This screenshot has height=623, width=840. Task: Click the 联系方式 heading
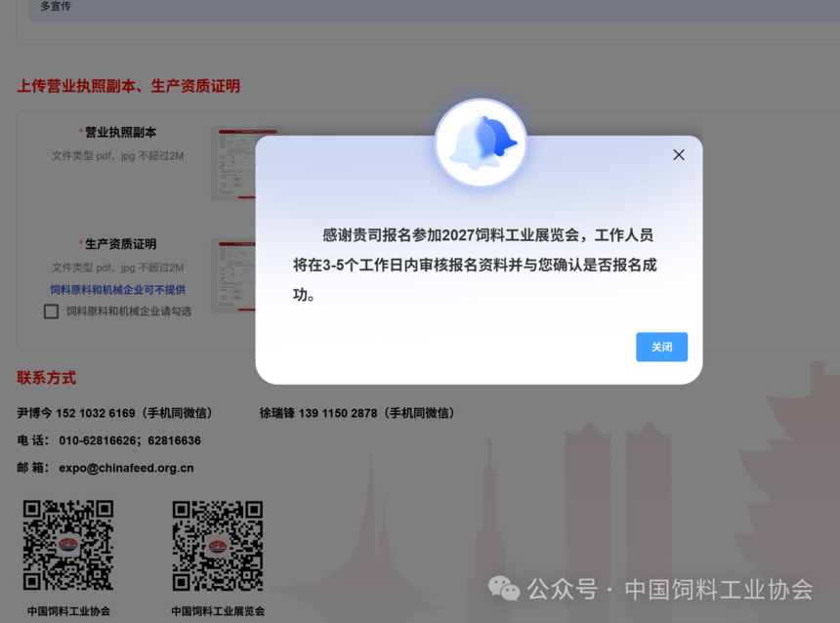[x=47, y=378]
